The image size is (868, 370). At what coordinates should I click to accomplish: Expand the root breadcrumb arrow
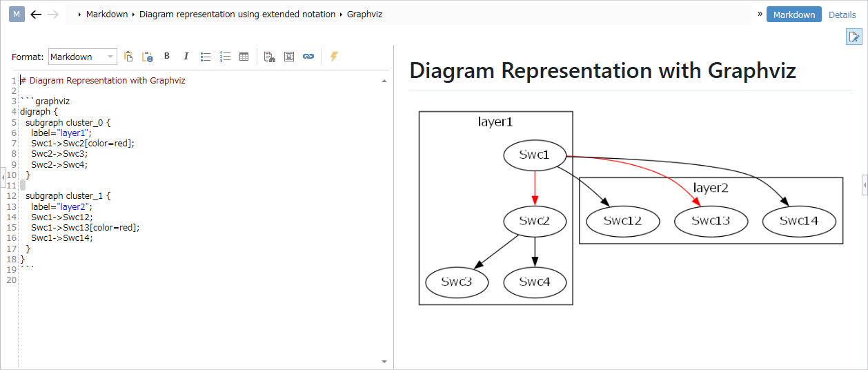(80, 14)
